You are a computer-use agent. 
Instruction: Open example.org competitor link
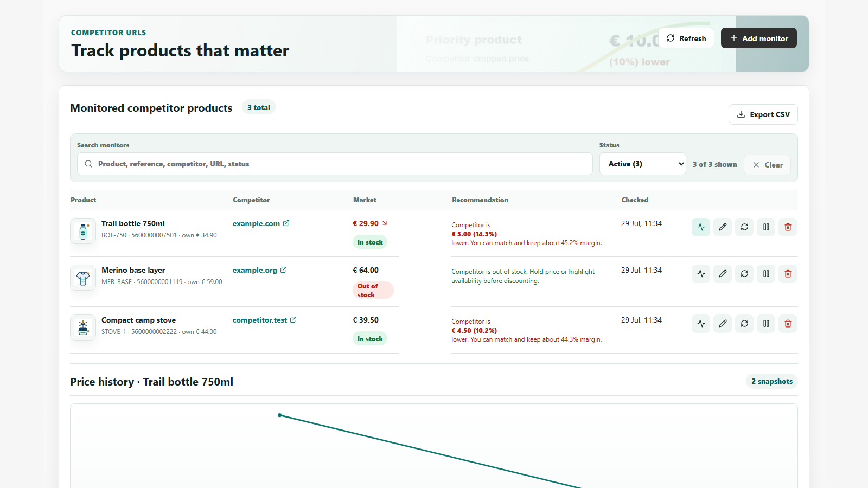[x=259, y=270]
